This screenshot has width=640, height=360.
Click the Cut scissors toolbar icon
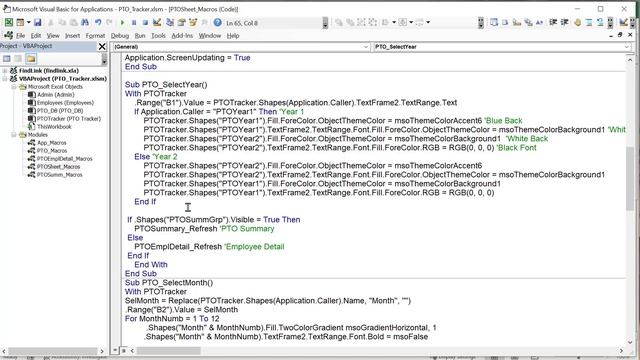[x=51, y=22]
